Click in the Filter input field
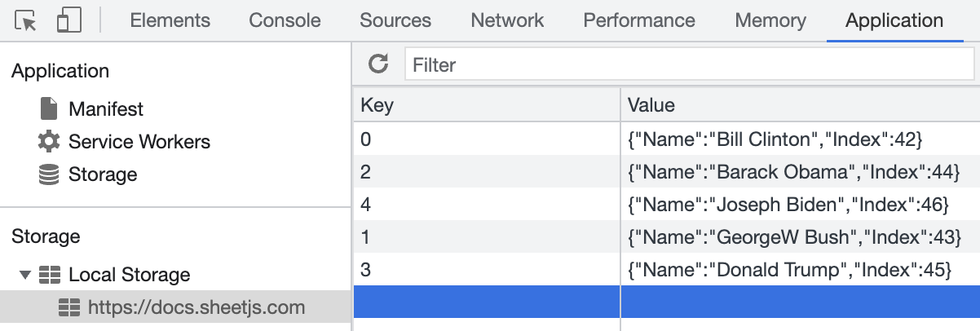The width and height of the screenshot is (980, 331). [690, 64]
